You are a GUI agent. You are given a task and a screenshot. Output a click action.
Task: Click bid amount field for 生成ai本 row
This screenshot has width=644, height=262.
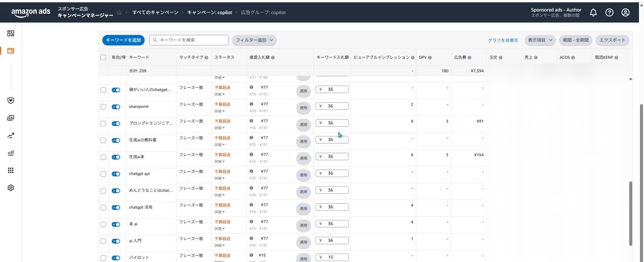coord(332,157)
